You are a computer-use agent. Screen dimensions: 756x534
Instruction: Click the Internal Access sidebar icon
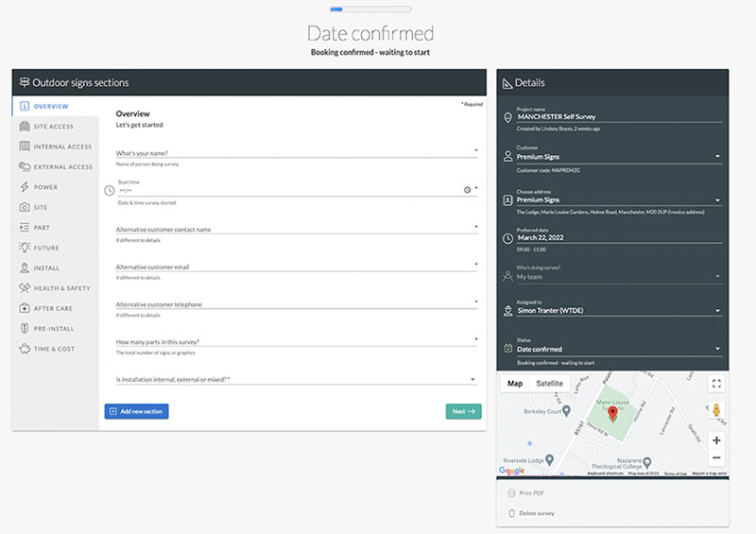point(25,146)
